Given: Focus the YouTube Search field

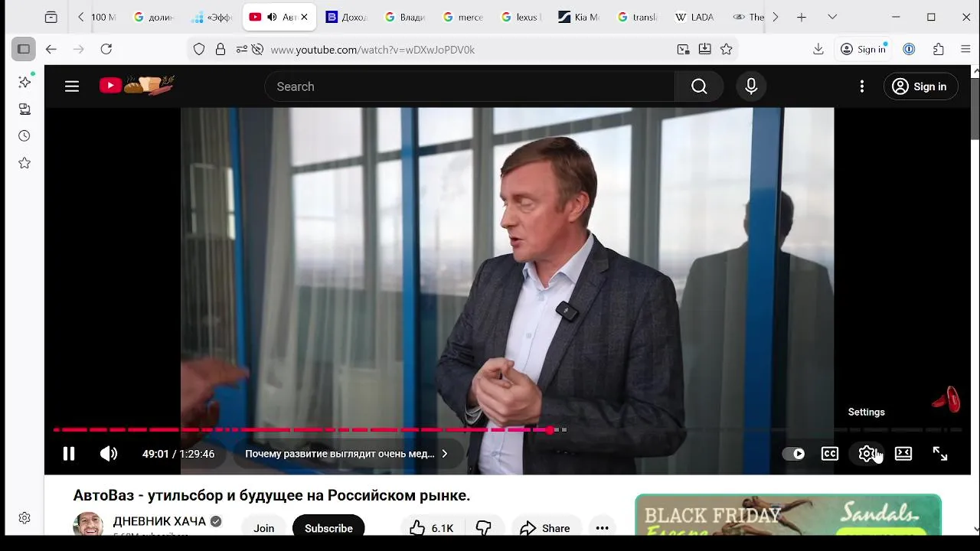Looking at the screenshot, I should [x=469, y=86].
